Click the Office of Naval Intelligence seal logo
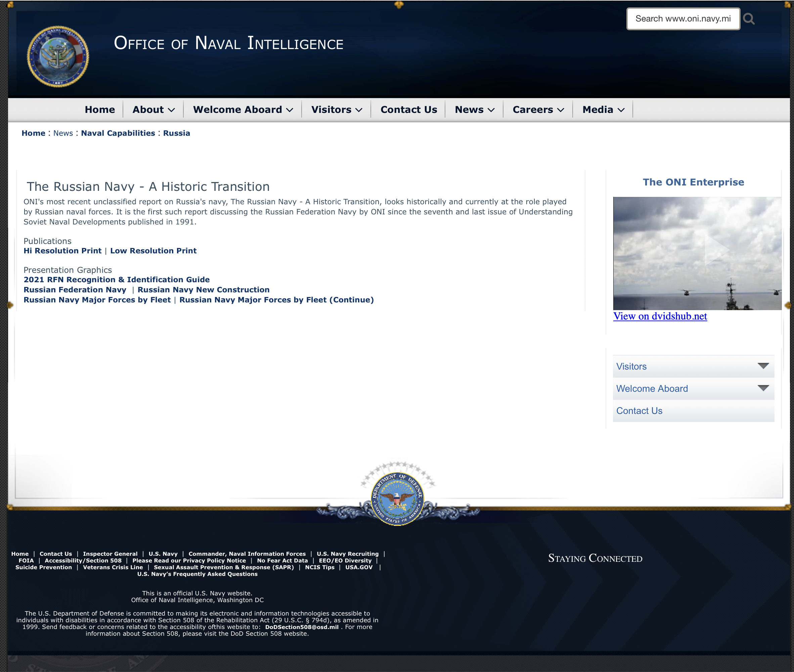Screen dimensions: 794x672 [58, 56]
